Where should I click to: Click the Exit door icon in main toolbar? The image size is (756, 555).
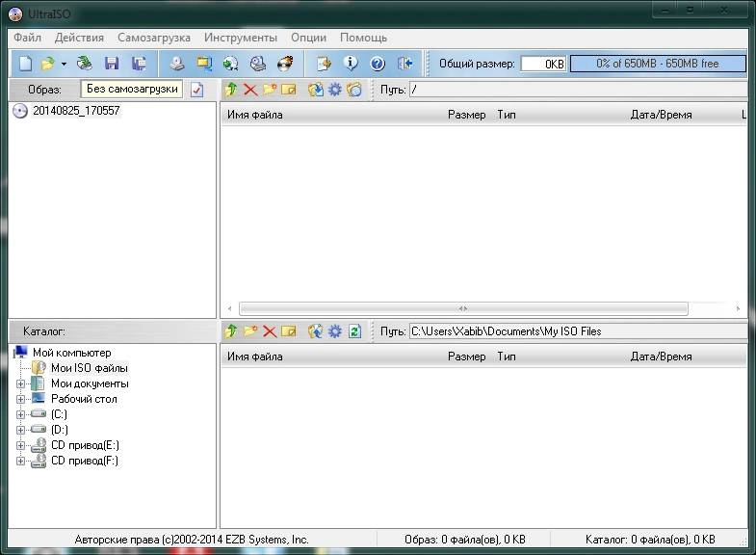(x=404, y=64)
